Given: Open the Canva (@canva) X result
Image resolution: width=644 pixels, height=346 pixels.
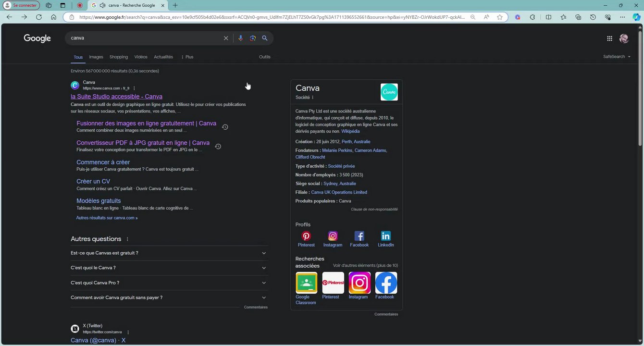Looking at the screenshot, I should click(x=98, y=340).
